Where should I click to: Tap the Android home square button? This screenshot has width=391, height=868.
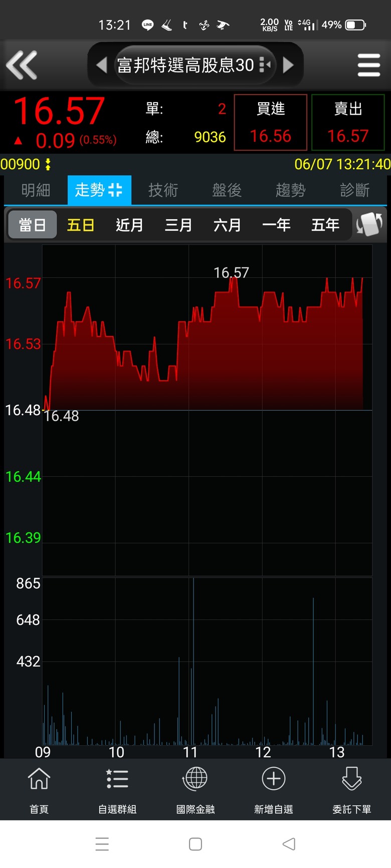(x=195, y=844)
